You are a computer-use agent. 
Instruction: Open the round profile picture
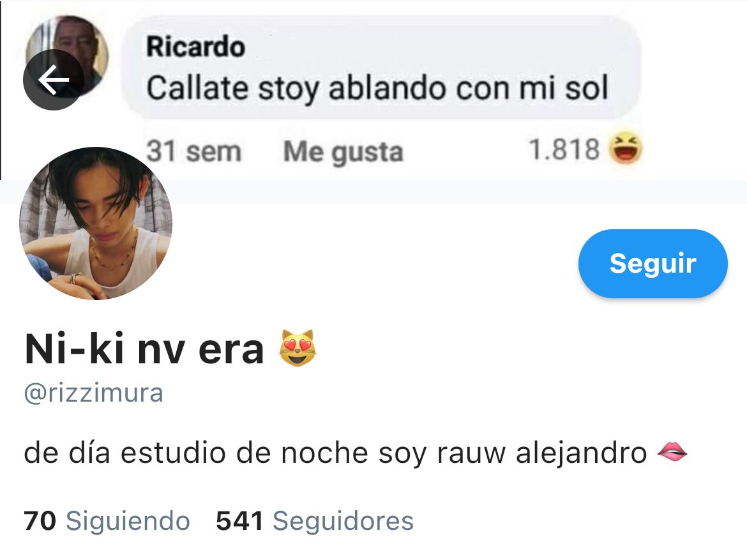pyautogui.click(x=96, y=223)
